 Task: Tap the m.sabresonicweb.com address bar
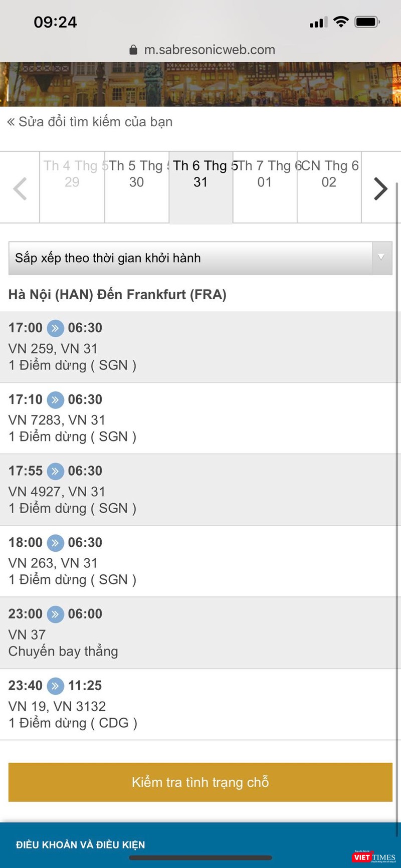pos(210,50)
